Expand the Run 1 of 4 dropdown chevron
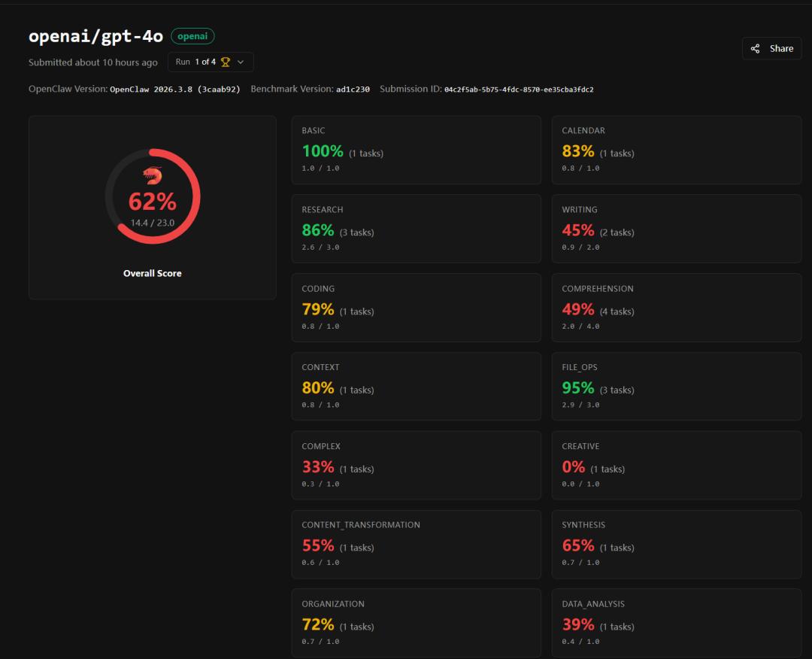The image size is (812, 659). click(241, 62)
